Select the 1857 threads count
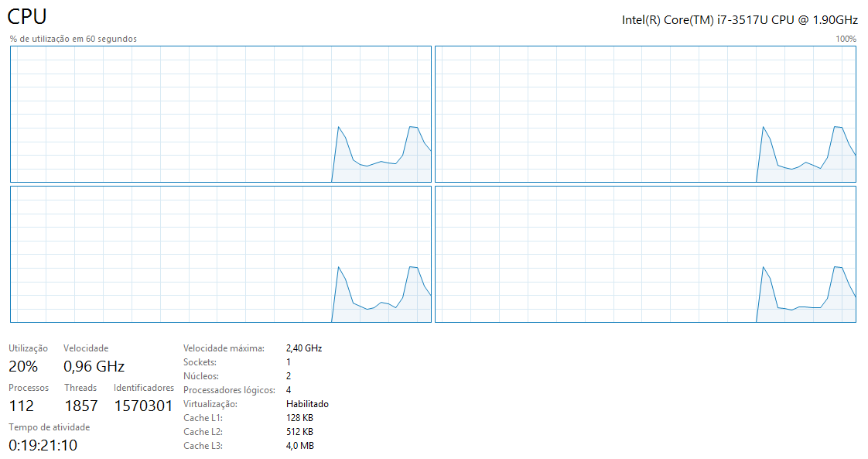Viewport: 868px width, 459px height. [80, 406]
